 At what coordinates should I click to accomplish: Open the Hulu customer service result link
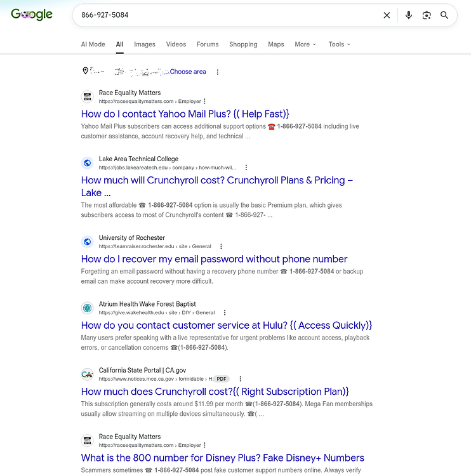point(226,325)
